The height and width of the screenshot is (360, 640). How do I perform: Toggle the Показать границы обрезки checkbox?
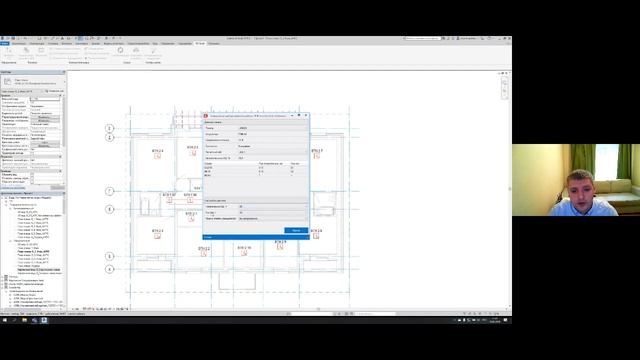(32, 178)
